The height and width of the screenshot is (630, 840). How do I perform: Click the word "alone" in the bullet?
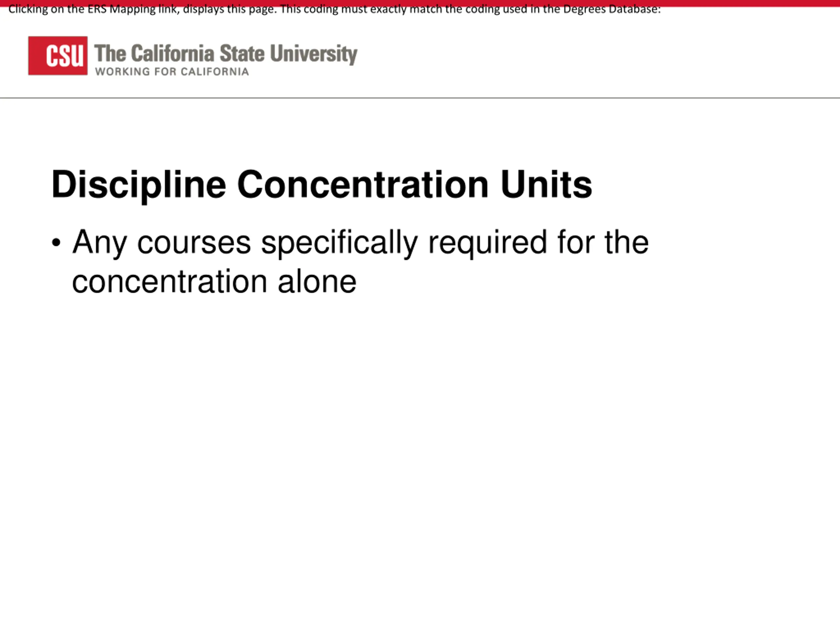point(317,282)
